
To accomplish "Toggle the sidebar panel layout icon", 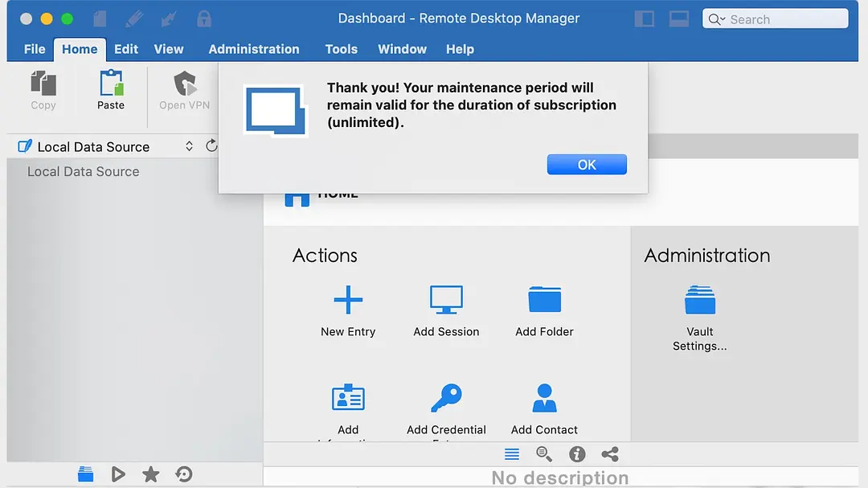I will pyautogui.click(x=645, y=18).
